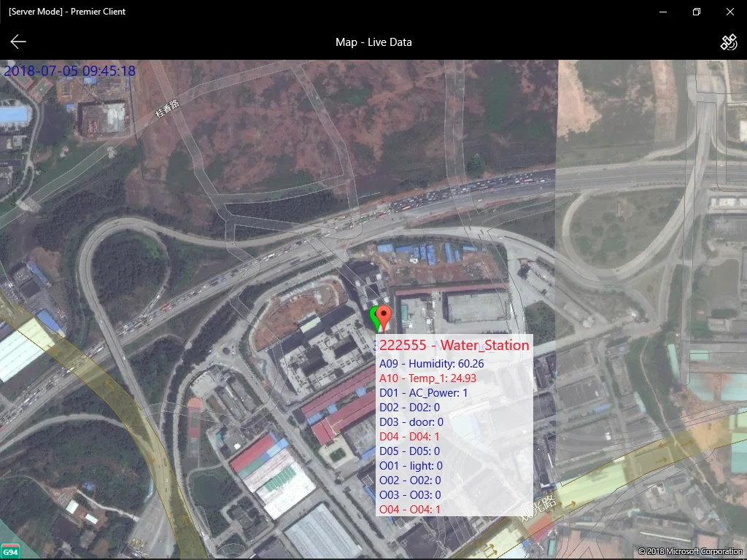
Task: Click the G94 highway shield on the map
Action: click(x=11, y=552)
